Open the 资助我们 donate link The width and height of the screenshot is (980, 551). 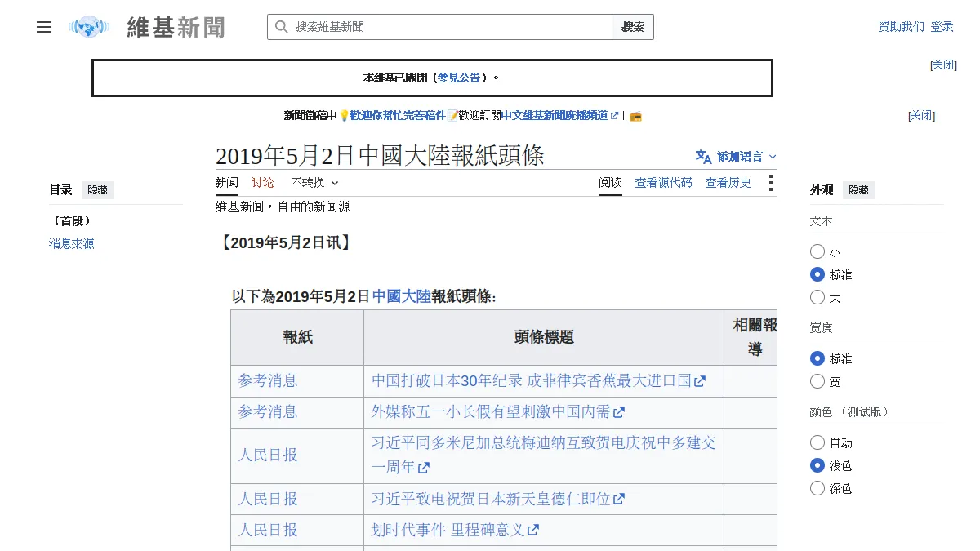tap(901, 27)
